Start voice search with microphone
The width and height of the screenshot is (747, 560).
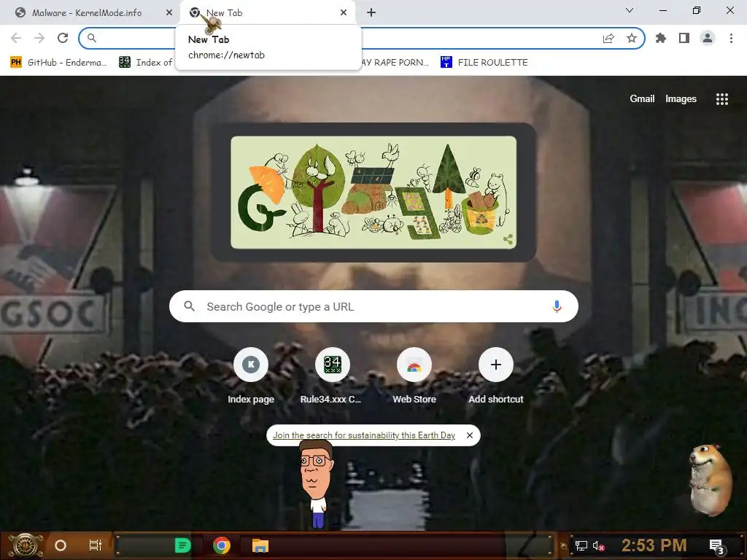click(x=557, y=306)
